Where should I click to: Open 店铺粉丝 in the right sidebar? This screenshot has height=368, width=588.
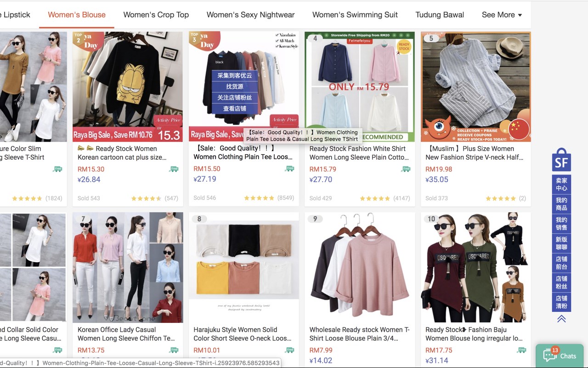point(561,282)
